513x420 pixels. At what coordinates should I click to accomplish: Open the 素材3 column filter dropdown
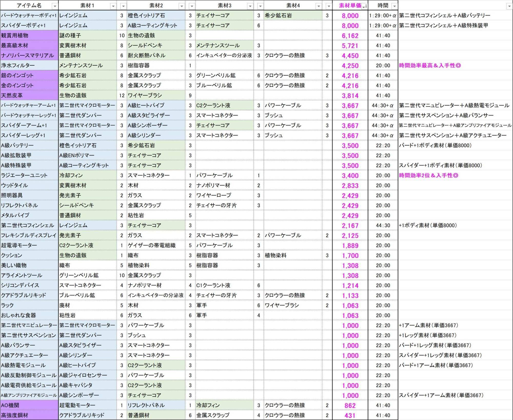point(250,6)
